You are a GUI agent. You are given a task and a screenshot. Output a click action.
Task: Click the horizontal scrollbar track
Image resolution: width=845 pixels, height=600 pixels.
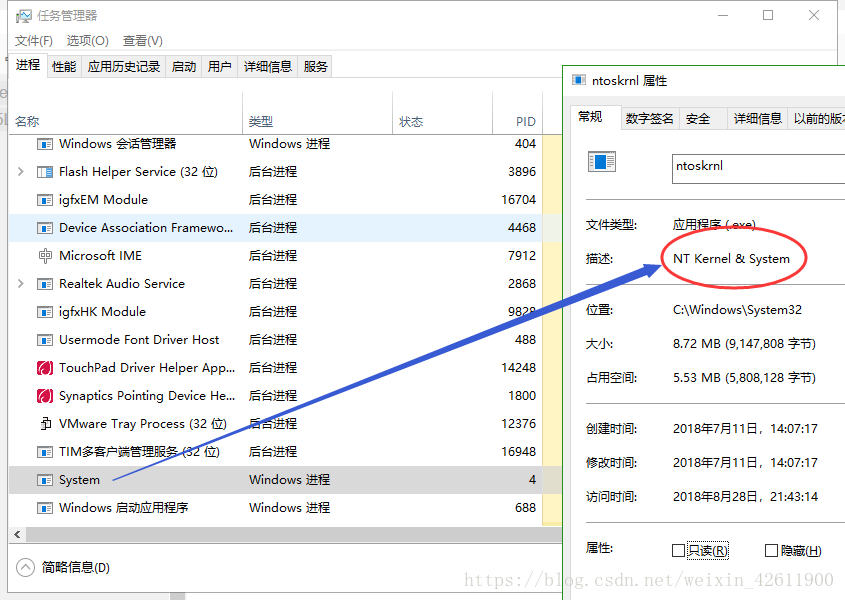click(x=294, y=534)
